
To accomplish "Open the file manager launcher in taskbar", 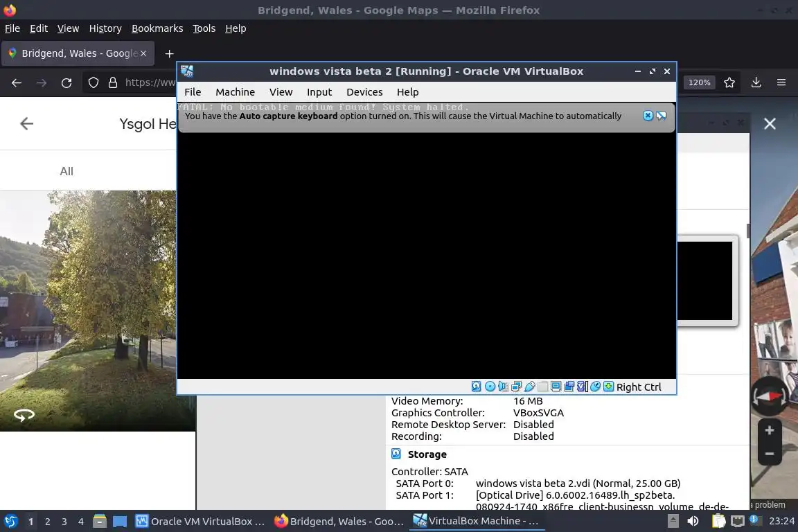I will [100, 522].
